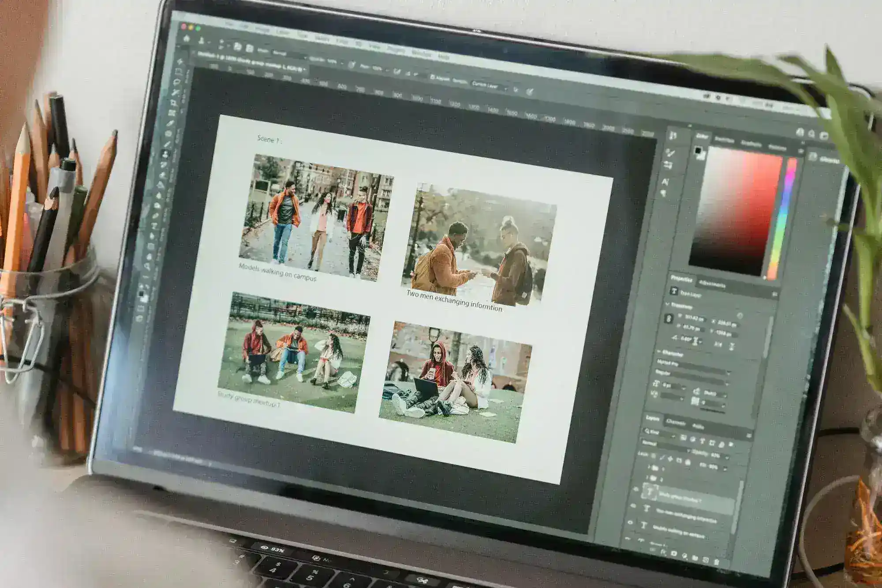The image size is (882, 588).
Task: Collapse the Transform section in Properties
Action: pyautogui.click(x=667, y=304)
